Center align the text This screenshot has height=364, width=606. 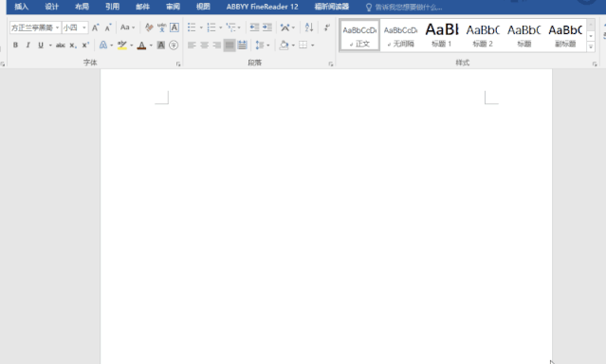click(x=205, y=45)
